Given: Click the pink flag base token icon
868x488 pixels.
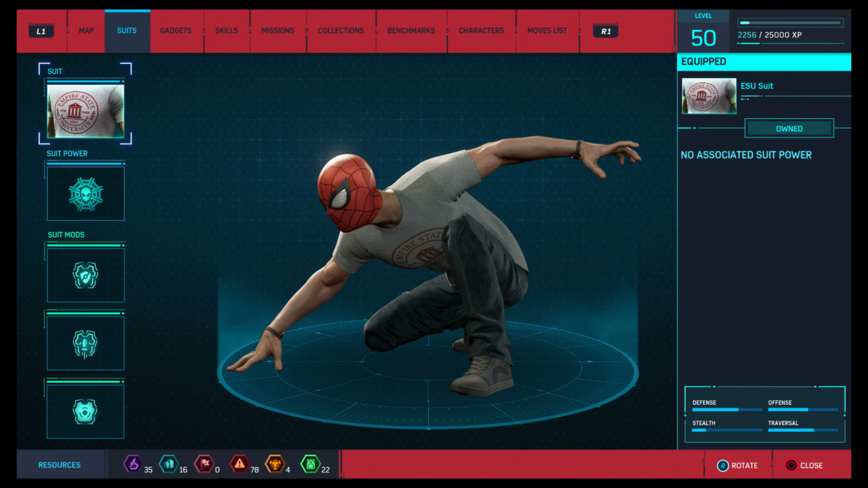Looking at the screenshot, I should 204,464.
